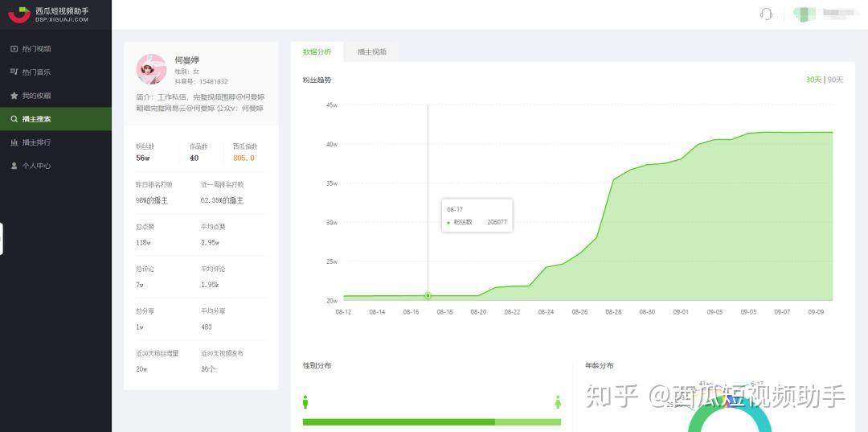Switch fan trend to 90天
This screenshot has width=868, height=432.
click(835, 80)
